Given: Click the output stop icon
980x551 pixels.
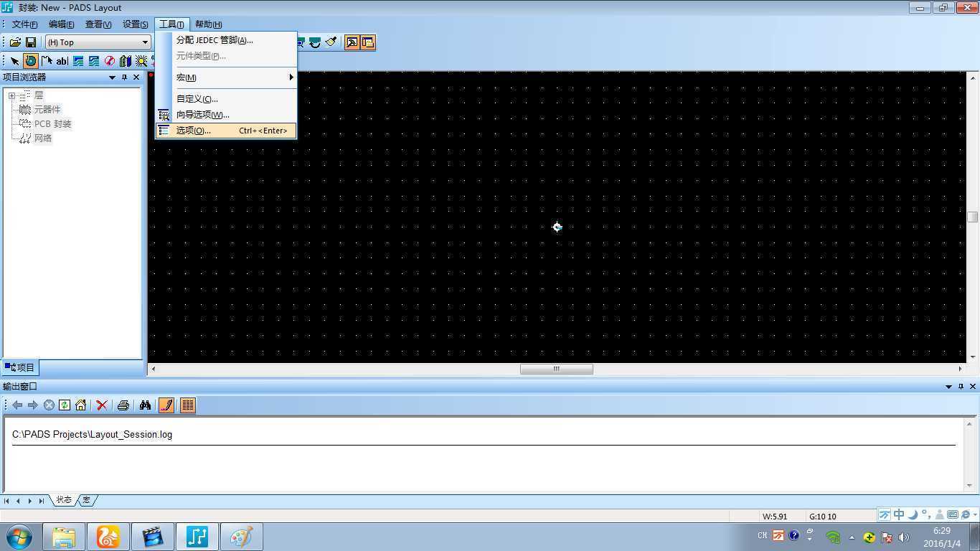Looking at the screenshot, I should point(49,405).
